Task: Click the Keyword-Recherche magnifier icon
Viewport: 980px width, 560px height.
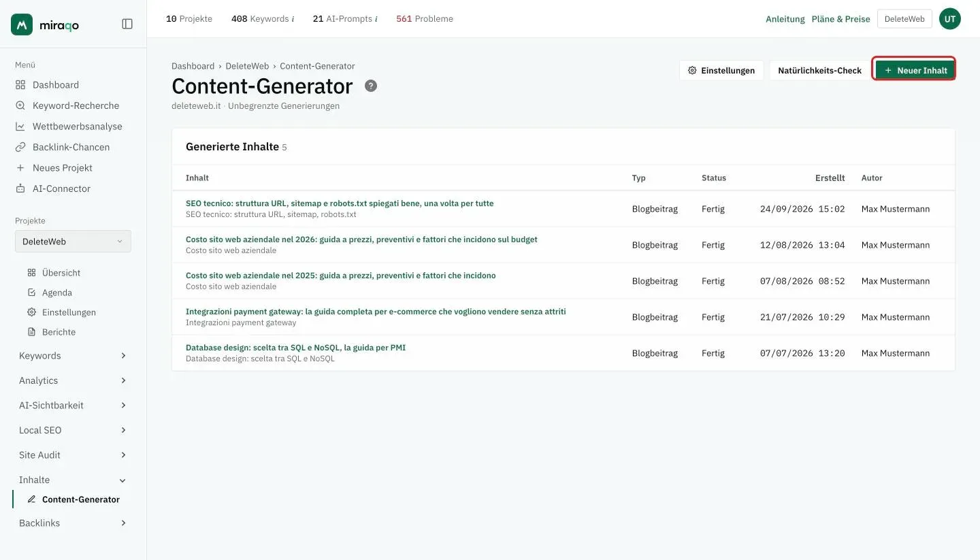Action: [x=20, y=105]
